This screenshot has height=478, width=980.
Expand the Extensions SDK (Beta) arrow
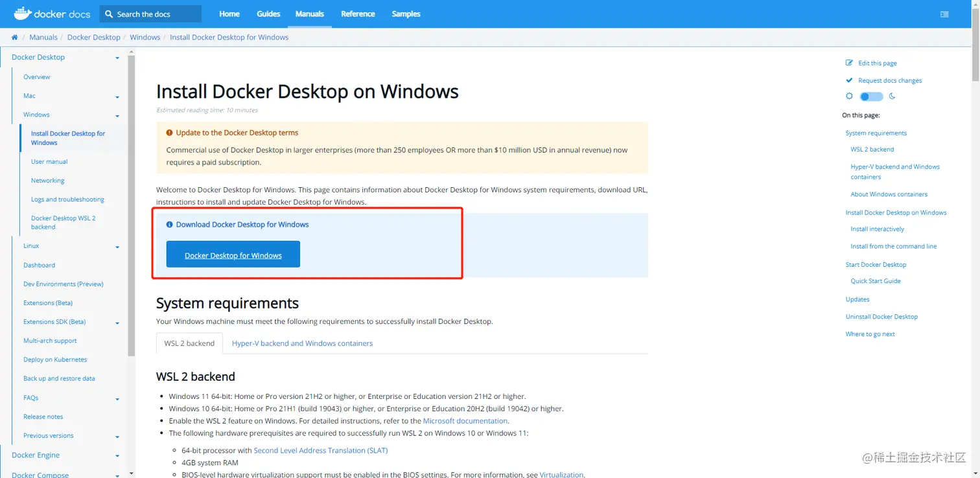[x=117, y=323]
